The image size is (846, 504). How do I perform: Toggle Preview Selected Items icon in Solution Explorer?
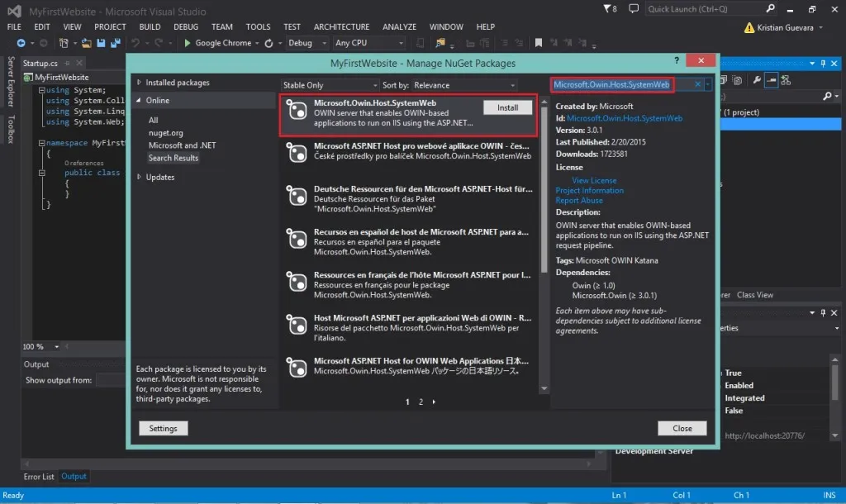coord(772,80)
